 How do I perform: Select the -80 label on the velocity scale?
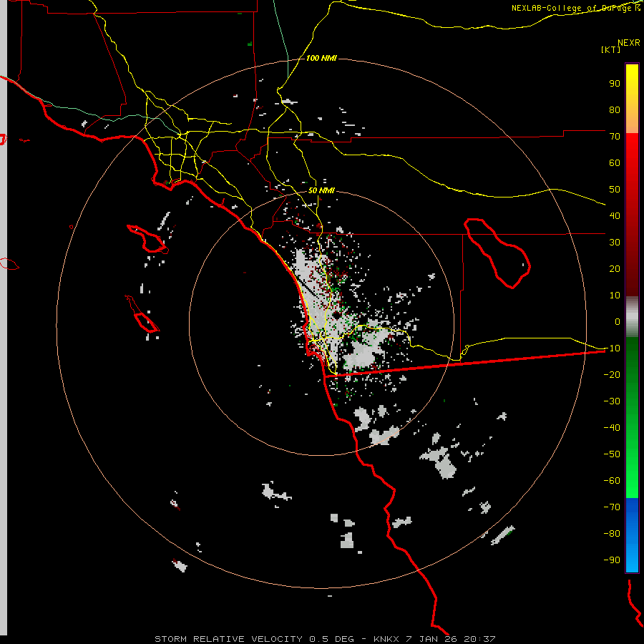(612, 534)
